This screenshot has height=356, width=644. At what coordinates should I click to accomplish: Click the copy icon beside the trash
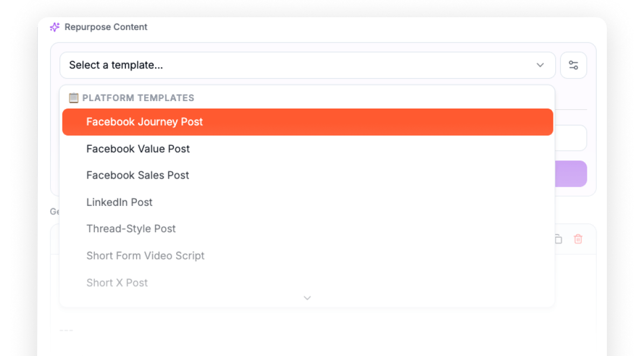tap(558, 239)
